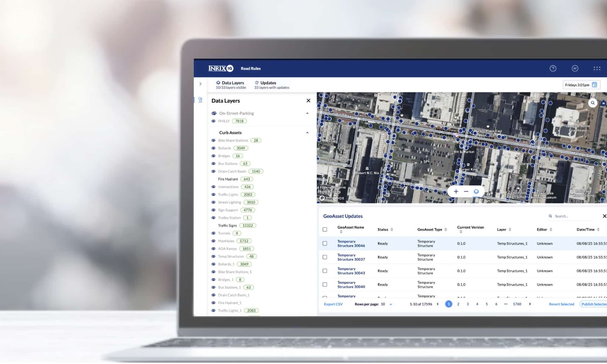This screenshot has height=364, width=607.
Task: Tick the select-all checkbox in table header
Action: tap(325, 229)
